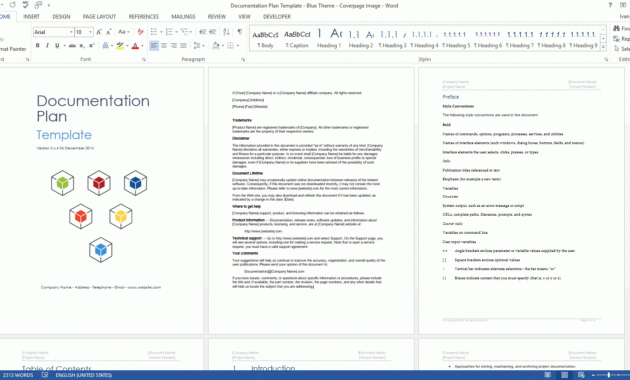The height and width of the screenshot is (380, 630).
Task: Open the Insert tab
Action: pos(31,16)
